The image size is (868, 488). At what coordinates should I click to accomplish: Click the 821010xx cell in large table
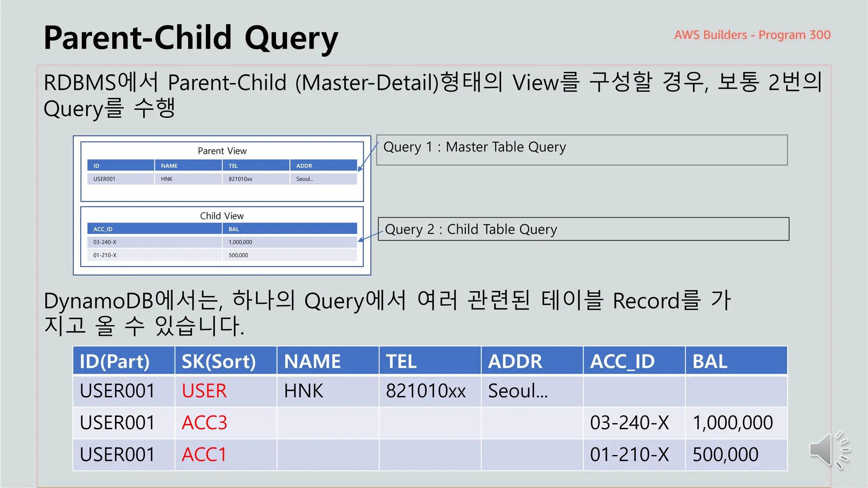coord(430,391)
